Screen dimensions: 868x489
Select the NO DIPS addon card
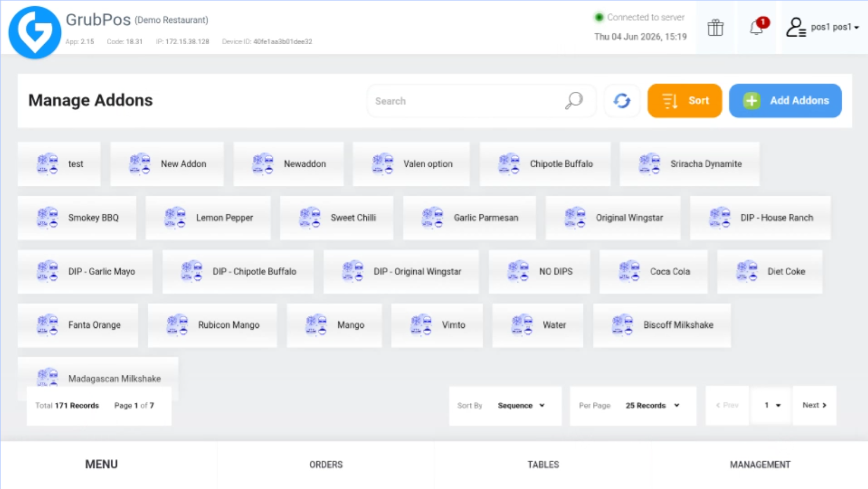tap(539, 271)
